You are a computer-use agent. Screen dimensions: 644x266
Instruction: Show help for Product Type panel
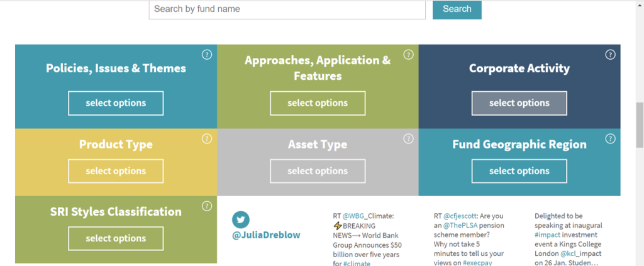pos(207,138)
